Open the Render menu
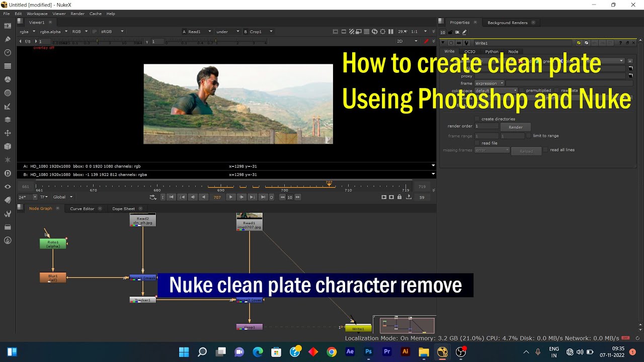 pyautogui.click(x=77, y=14)
